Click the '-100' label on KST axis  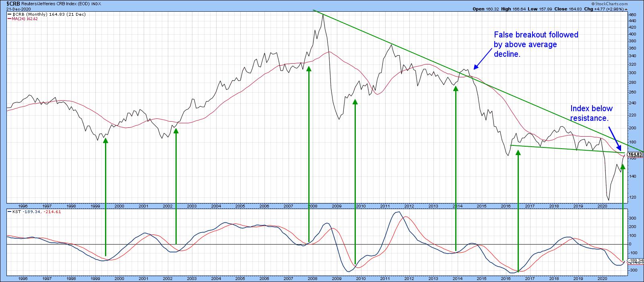632,253
